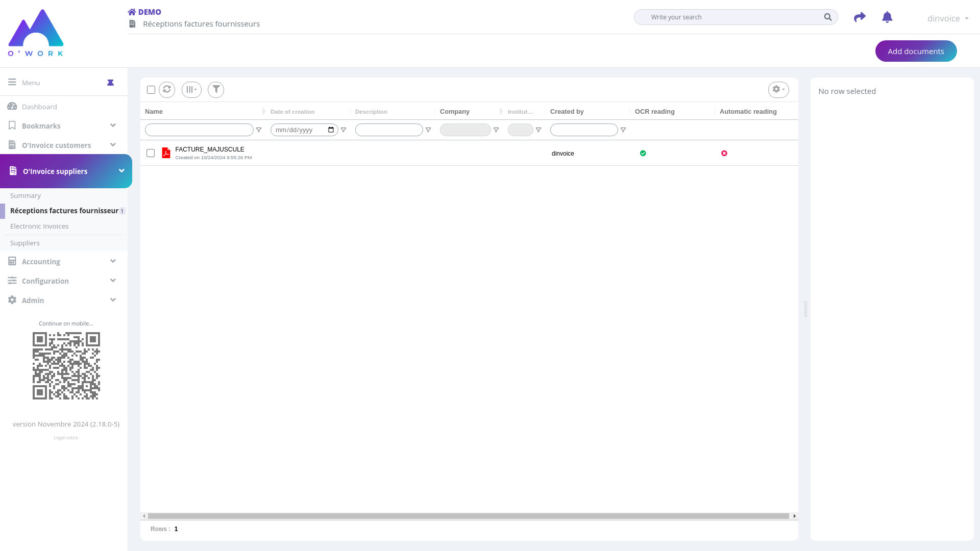The width and height of the screenshot is (980, 551).
Task: Click the Add documents button
Action: click(916, 51)
